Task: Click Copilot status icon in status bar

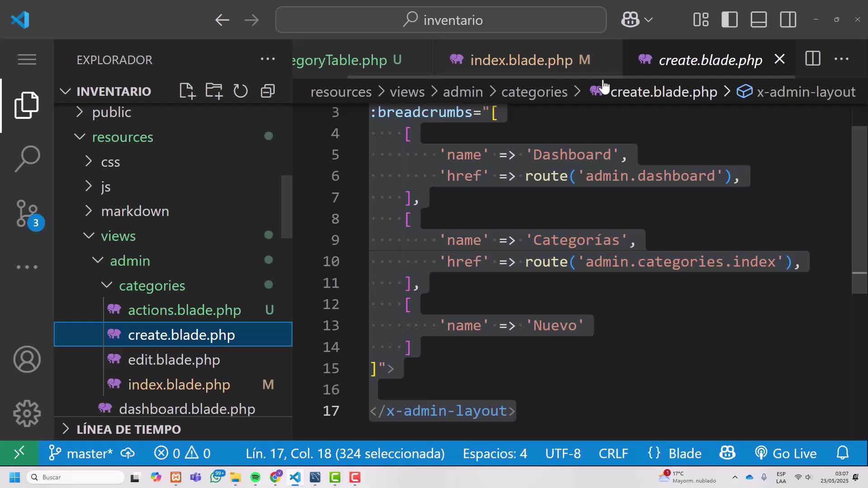Action: click(x=727, y=453)
